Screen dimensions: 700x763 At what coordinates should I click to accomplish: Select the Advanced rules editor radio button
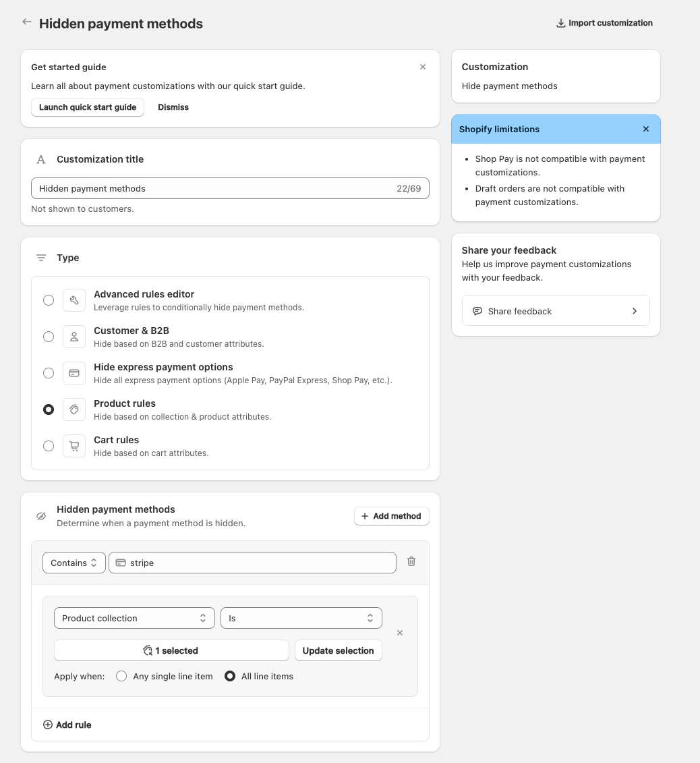49,300
